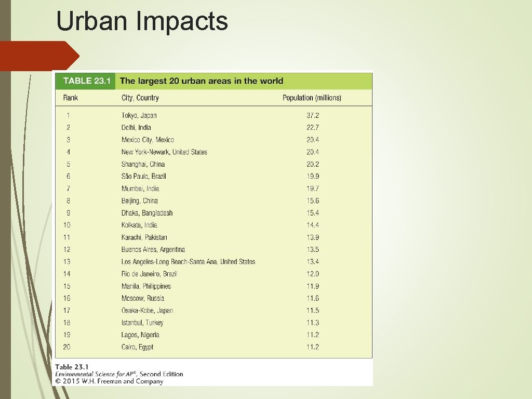Select 'Moscow, Russia' row
This screenshot has height=399, width=532.
pos(143,298)
